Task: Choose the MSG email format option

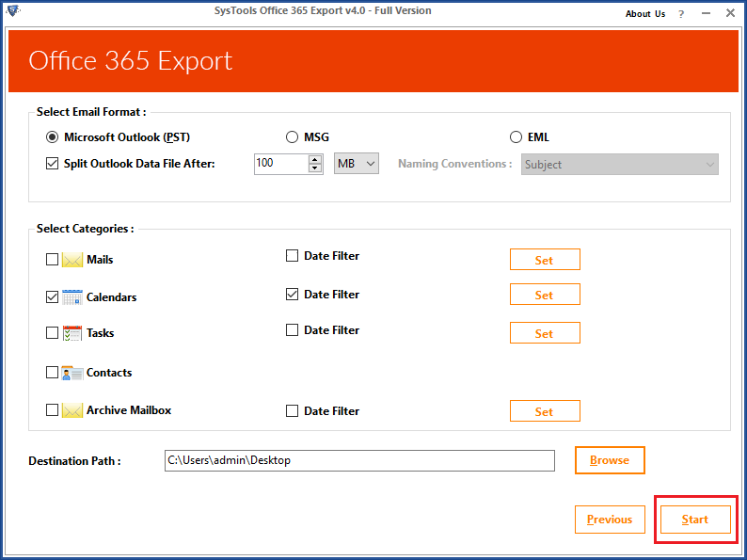Action: click(x=292, y=137)
